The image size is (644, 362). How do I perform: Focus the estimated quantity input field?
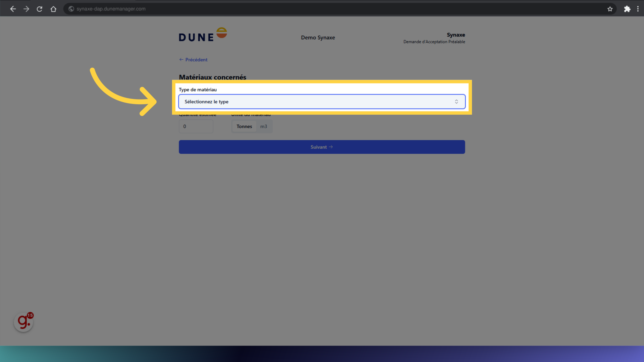[196, 126]
